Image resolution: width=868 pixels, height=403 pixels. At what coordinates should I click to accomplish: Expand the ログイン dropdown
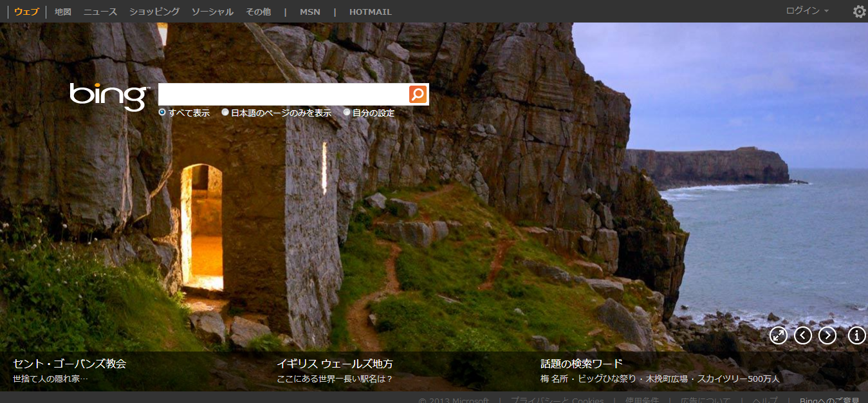(x=807, y=11)
